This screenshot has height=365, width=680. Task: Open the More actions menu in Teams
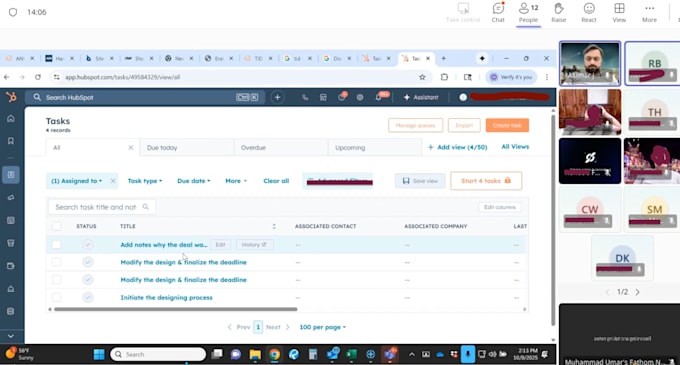pos(649,13)
